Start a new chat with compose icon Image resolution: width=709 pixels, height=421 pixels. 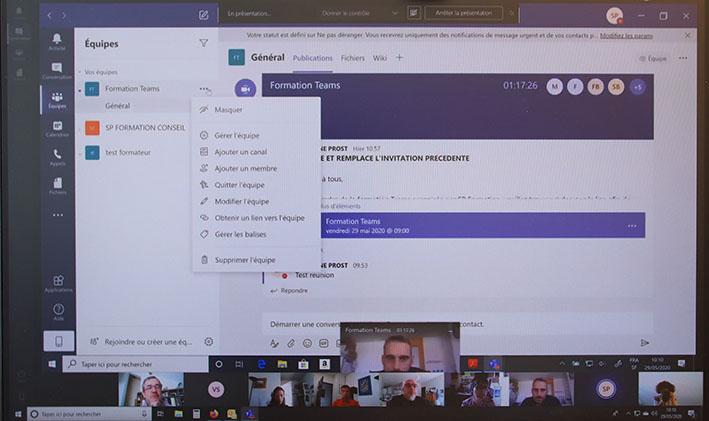pos(203,15)
